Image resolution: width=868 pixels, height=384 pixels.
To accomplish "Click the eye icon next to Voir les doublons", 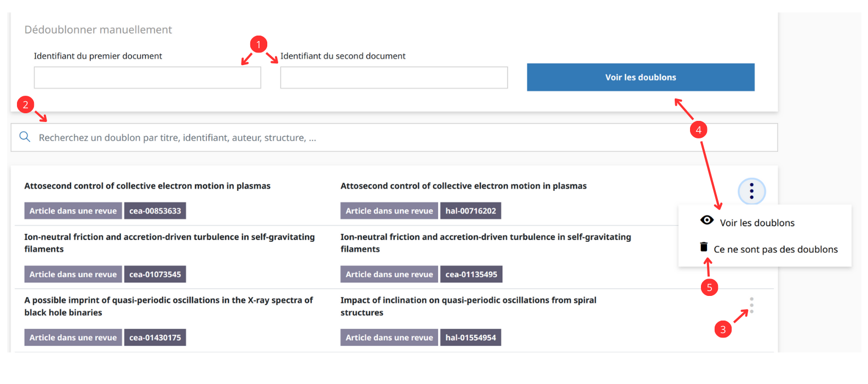I will [x=706, y=220].
